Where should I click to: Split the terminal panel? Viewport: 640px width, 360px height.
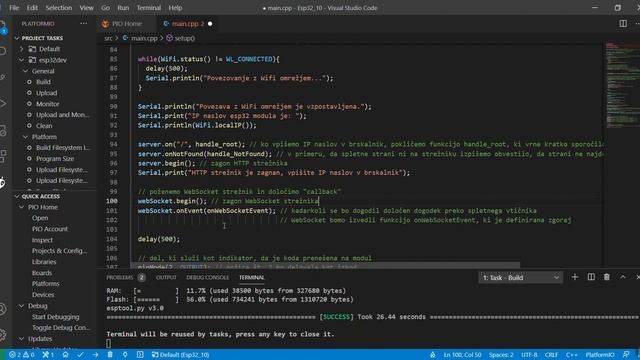click(x=591, y=277)
